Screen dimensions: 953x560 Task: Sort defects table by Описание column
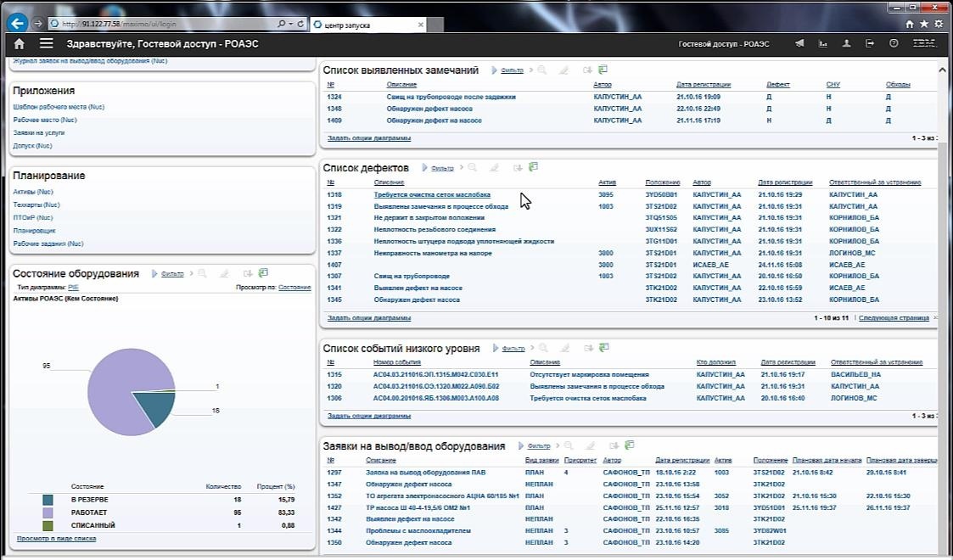click(x=389, y=182)
